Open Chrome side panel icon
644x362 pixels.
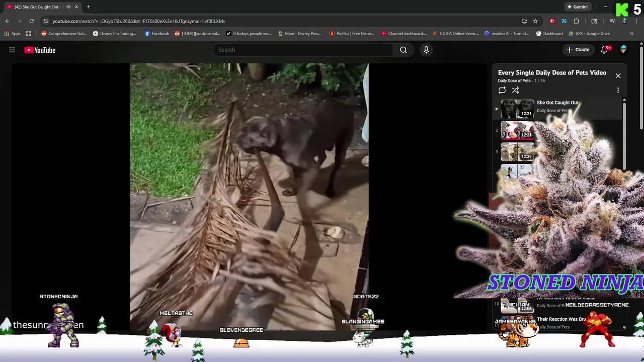coord(594,21)
